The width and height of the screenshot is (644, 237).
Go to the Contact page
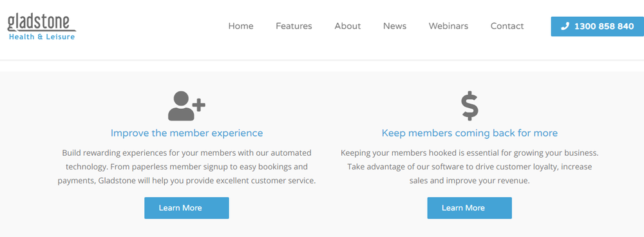click(x=507, y=26)
